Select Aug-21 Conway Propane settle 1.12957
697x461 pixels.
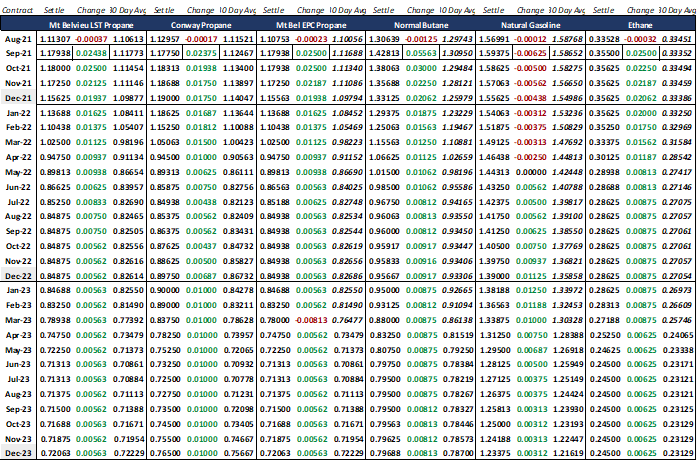coord(165,39)
